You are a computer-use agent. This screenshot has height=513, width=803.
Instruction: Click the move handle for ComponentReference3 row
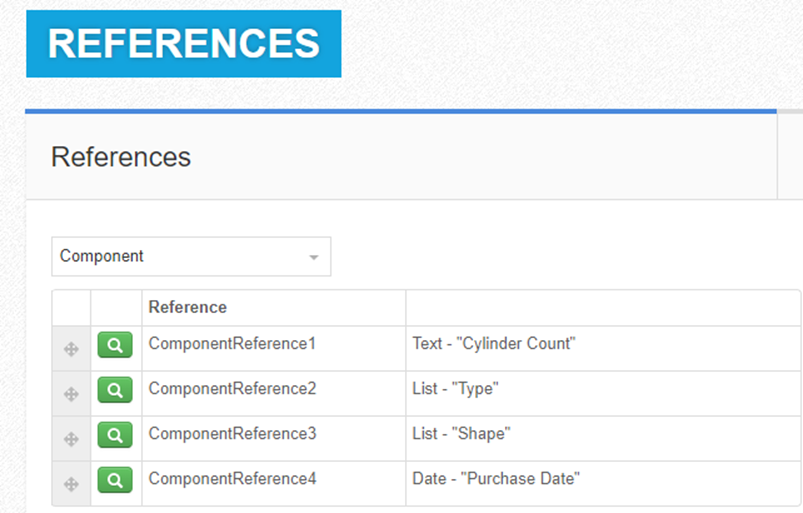tap(71, 439)
